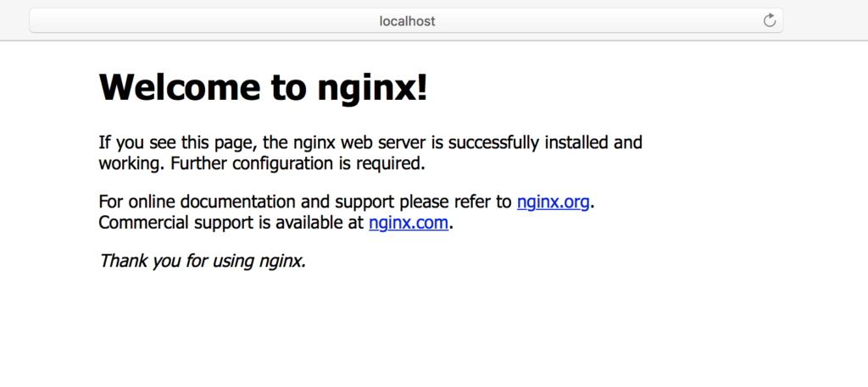
Task: Click the "If you see this page" line
Action: click(370, 142)
